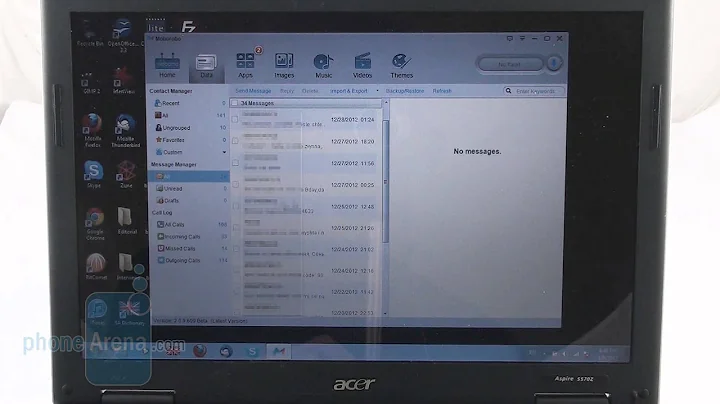Image resolution: width=720 pixels, height=404 pixels.
Task: Click the No Task status pill
Action: click(x=510, y=64)
